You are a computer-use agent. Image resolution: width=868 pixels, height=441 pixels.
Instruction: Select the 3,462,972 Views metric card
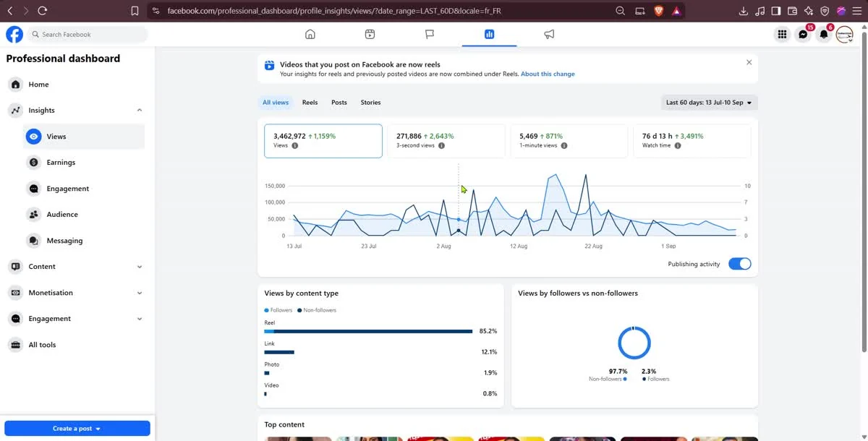pyautogui.click(x=323, y=141)
